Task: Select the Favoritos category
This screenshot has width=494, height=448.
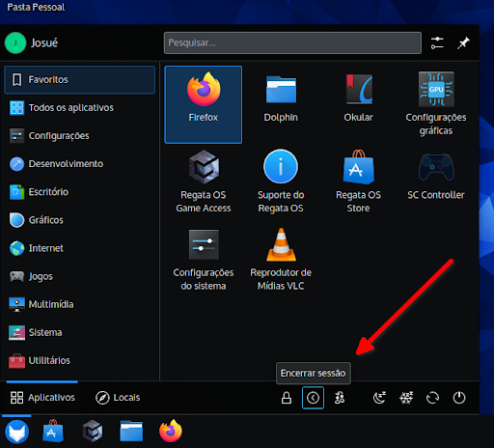Action: click(x=80, y=80)
